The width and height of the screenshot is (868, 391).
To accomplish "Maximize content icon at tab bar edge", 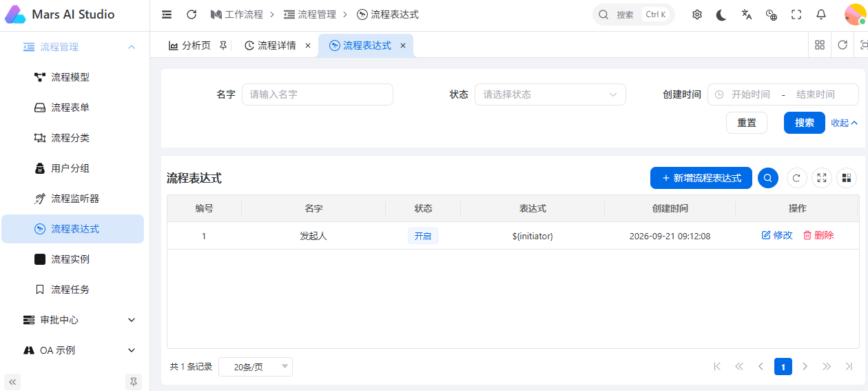I will click(x=863, y=45).
